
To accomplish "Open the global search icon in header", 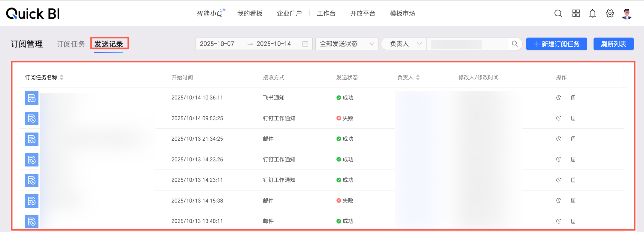I will coord(558,13).
